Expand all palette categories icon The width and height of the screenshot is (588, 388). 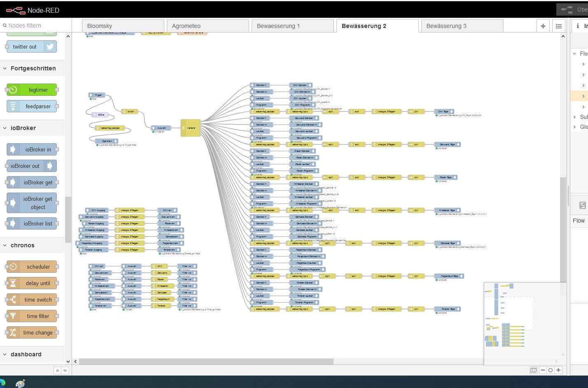coord(65,370)
